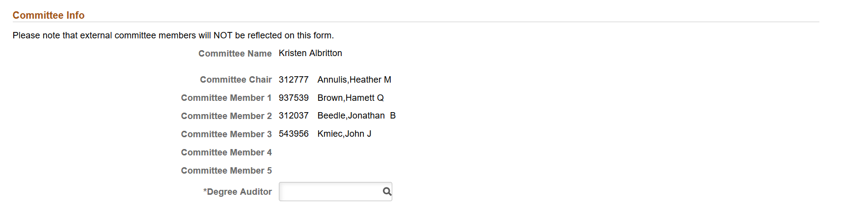This screenshot has width=868, height=210.
Task: Select member ID 312037
Action: (294, 116)
